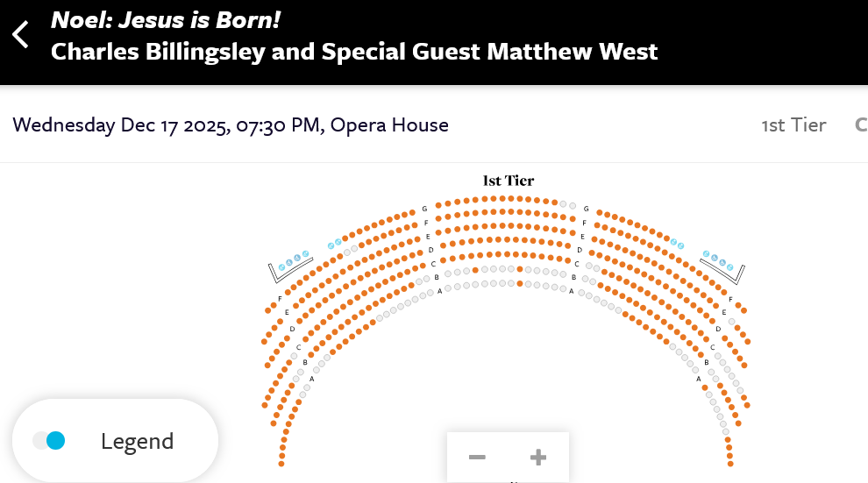Zoom in the seat map with plus
This screenshot has height=483, width=868.
(x=538, y=458)
